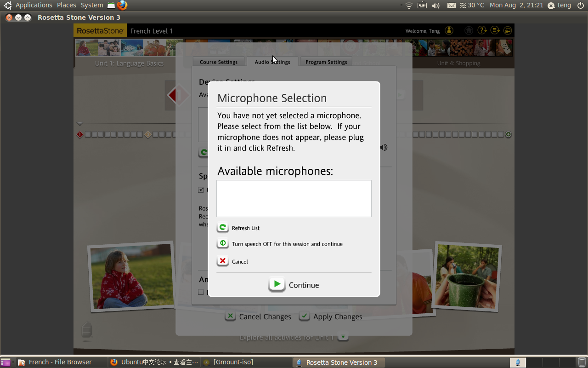This screenshot has height=368, width=588.
Task: Click the speaker volume icon in the settings
Action: pyautogui.click(x=384, y=148)
